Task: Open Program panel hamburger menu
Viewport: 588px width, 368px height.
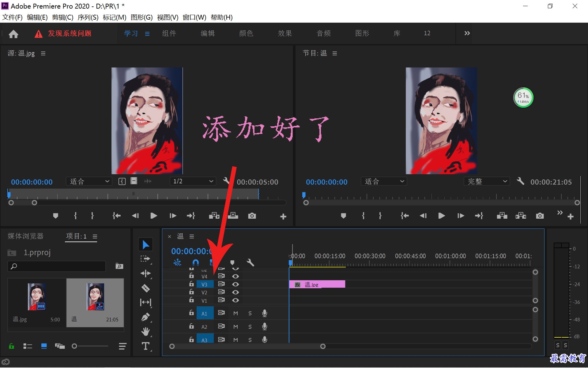Action: (335, 53)
